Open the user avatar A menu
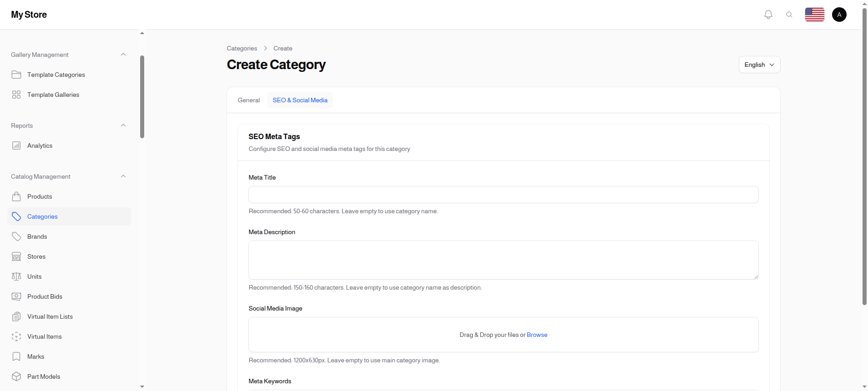 [839, 15]
